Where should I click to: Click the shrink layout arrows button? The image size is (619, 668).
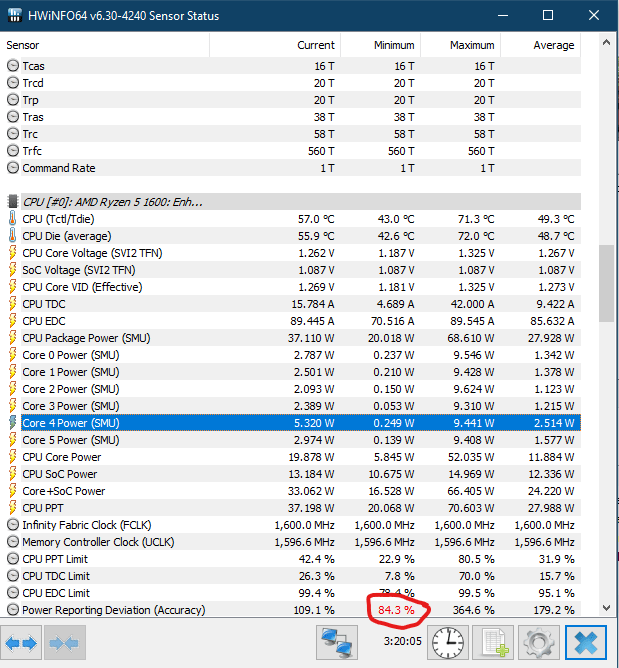click(65, 642)
